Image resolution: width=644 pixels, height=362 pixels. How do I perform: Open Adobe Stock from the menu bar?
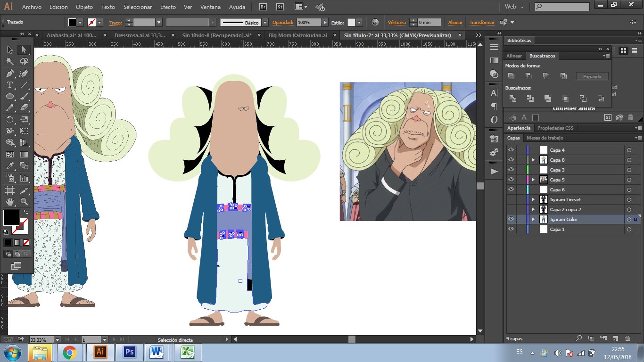(x=280, y=7)
